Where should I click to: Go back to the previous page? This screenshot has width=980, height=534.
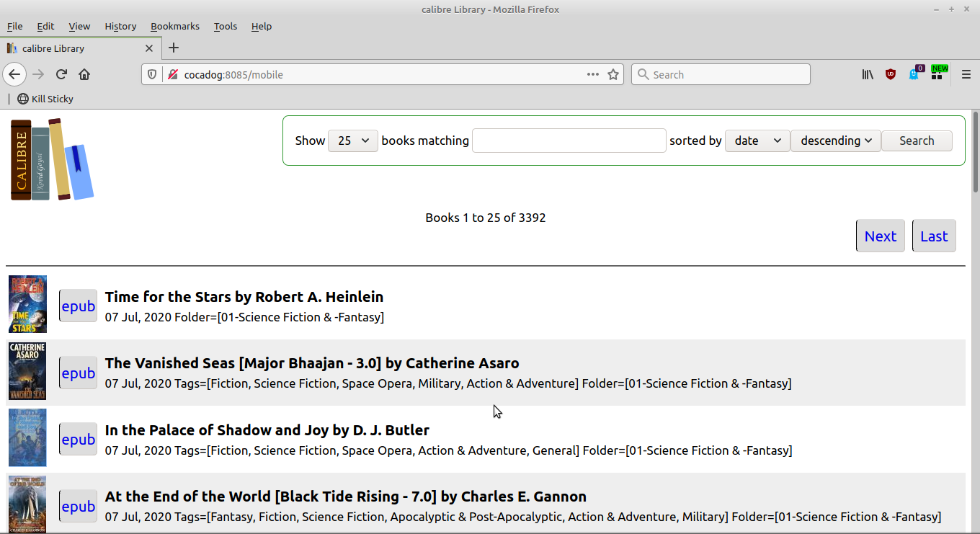(14, 74)
